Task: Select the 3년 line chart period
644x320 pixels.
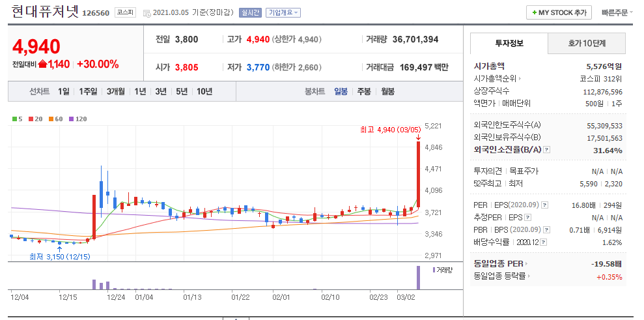Action: 161,91
